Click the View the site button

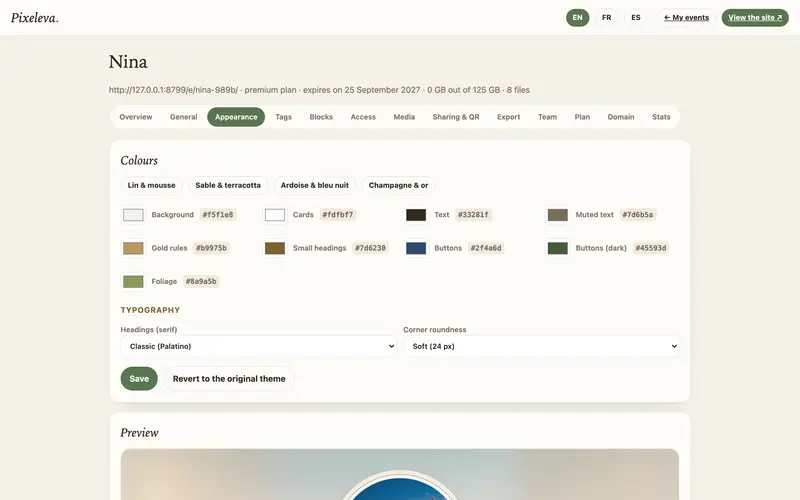tap(755, 17)
